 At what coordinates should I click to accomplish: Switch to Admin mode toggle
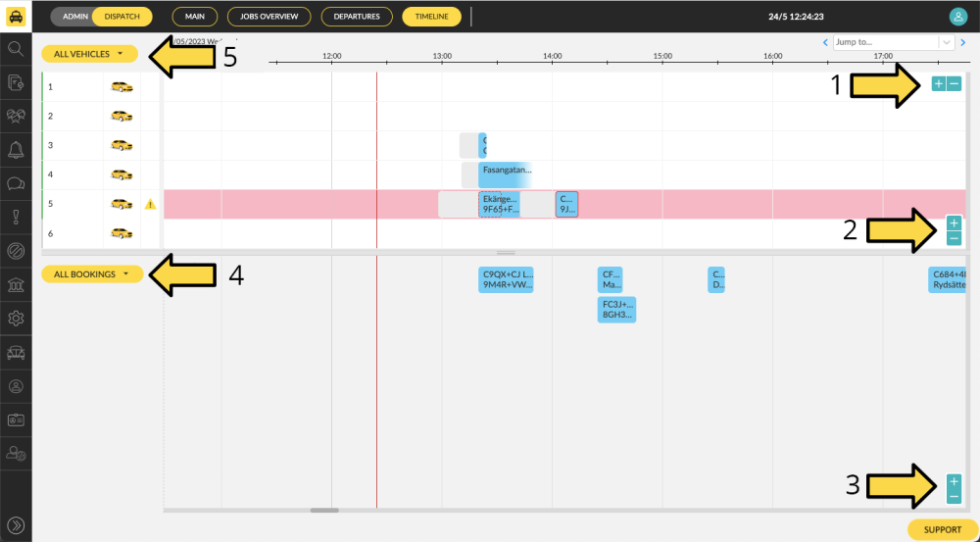click(75, 17)
